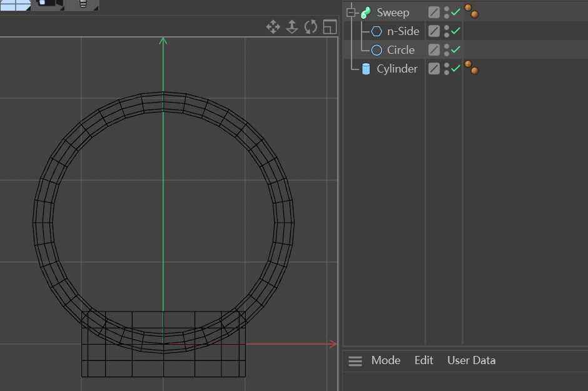The height and width of the screenshot is (391, 588).
Task: Toggle Sweep renderer visibility bottom dot
Action: (x=446, y=16)
